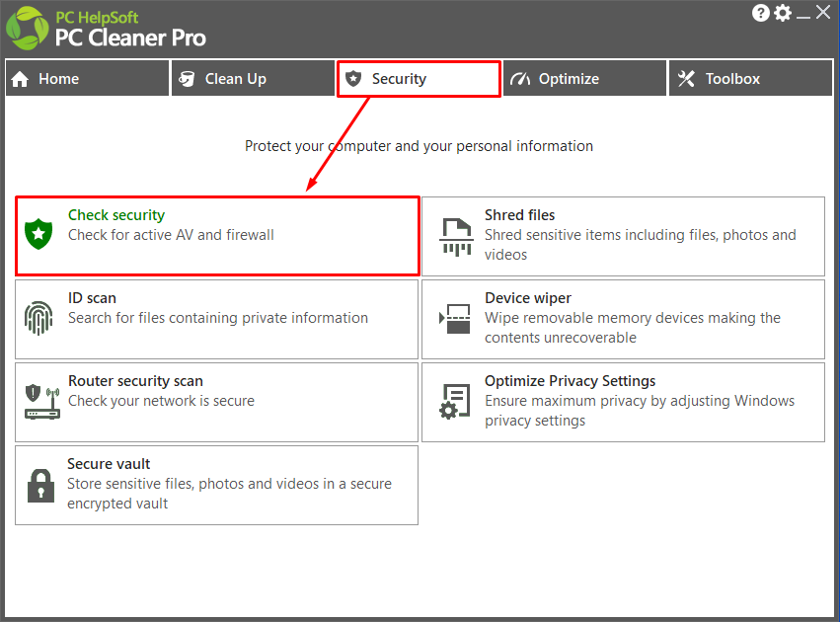Viewport: 840px width, 622px height.
Task: Click the Shred files shredder icon
Action: click(x=456, y=237)
